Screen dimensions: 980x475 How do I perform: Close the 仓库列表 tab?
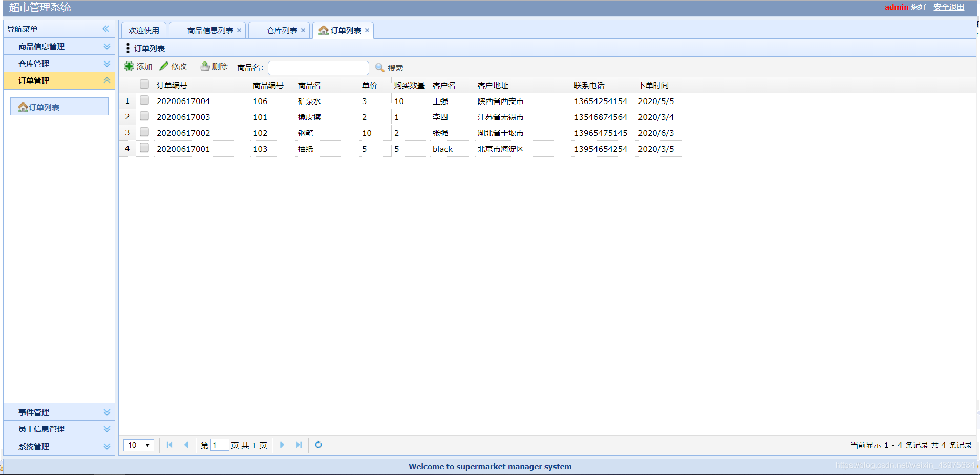pos(303,31)
